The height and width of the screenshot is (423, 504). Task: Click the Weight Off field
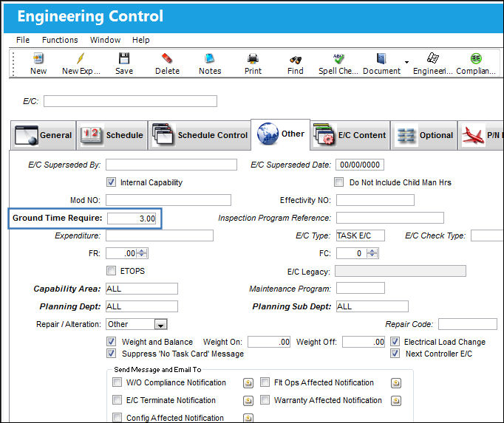pyautogui.click(x=363, y=341)
